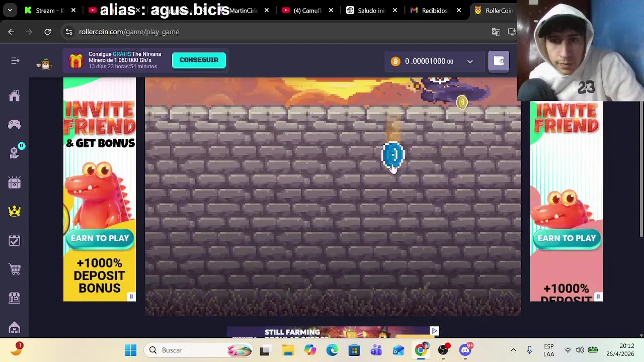644x362 pixels.
Task: Select the RollerCoin tab
Action: [x=494, y=10]
